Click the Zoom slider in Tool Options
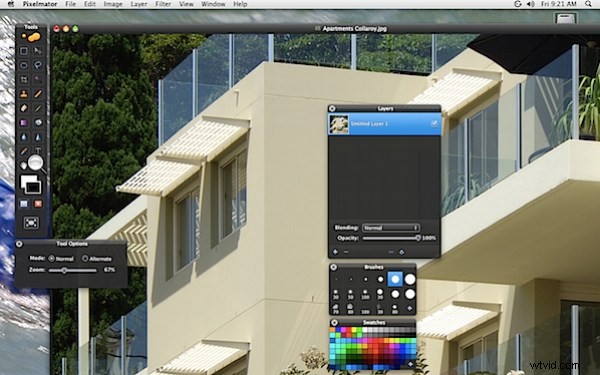Viewport: 600px width, 375px height. 73,270
